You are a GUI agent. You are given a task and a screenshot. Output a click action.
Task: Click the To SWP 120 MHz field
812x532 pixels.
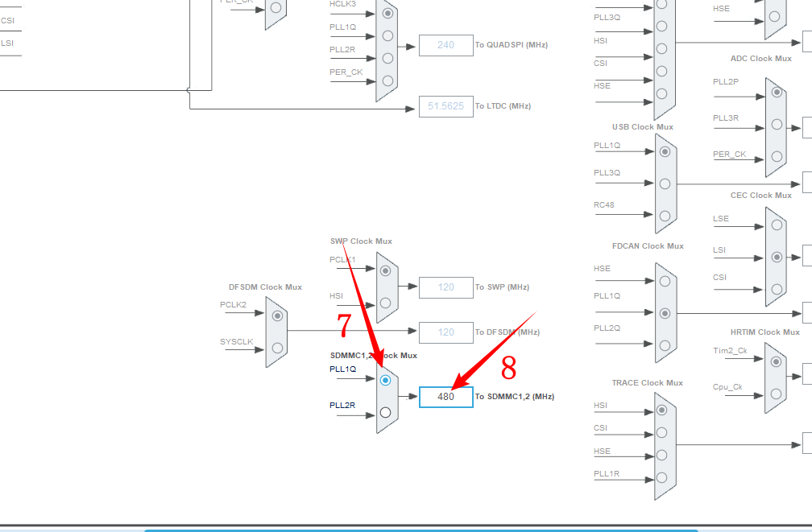(445, 287)
